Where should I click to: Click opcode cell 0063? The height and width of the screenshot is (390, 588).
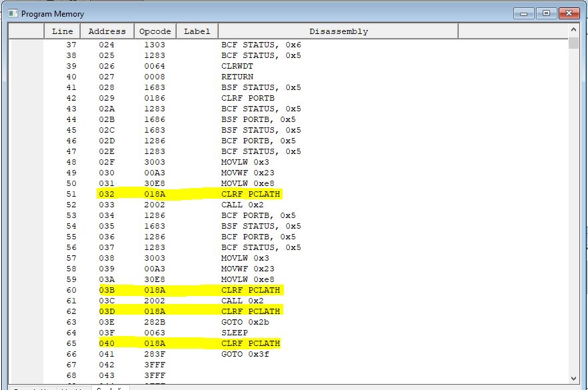(x=155, y=333)
